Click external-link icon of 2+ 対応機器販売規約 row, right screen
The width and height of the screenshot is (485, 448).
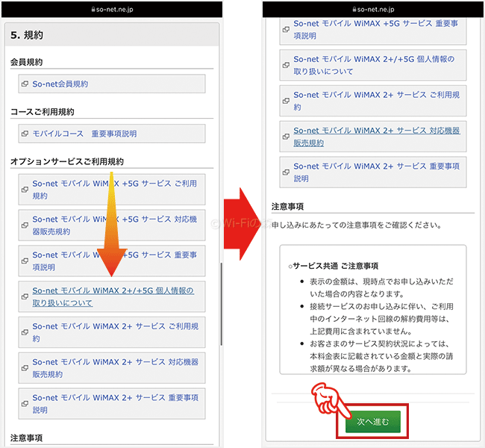pos(286,137)
